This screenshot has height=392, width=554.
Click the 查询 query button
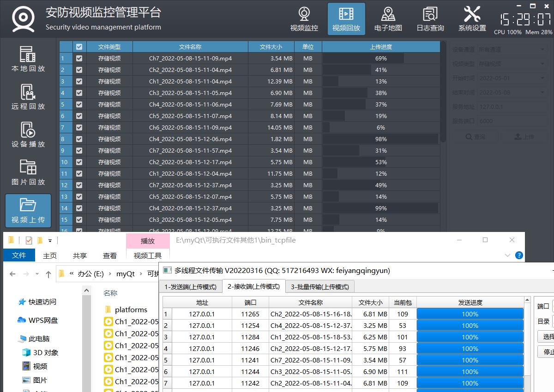click(475, 137)
